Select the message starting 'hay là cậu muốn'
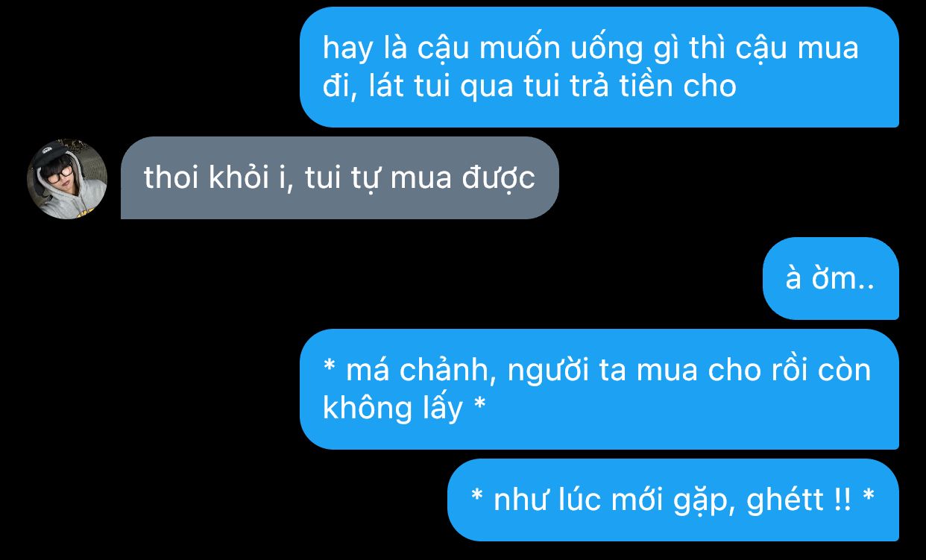 tap(599, 67)
